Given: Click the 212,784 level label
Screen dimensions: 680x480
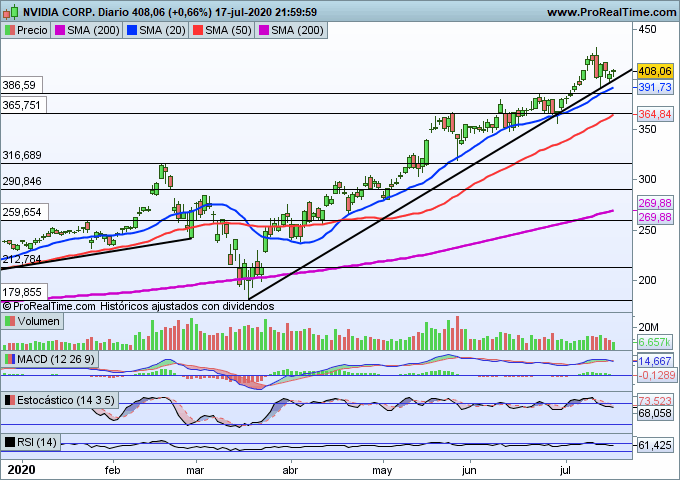Looking at the screenshot, I should pos(22,259).
